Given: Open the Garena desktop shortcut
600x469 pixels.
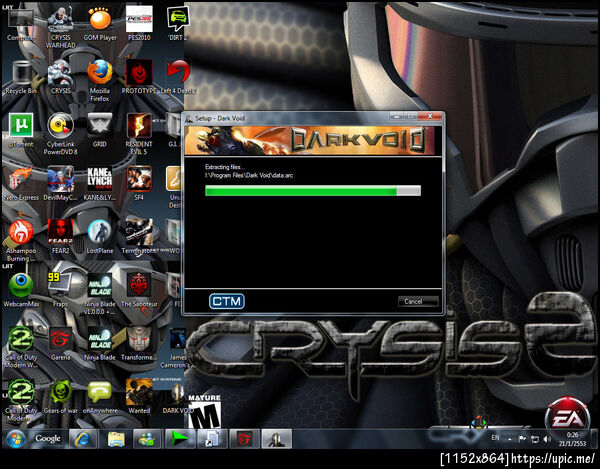Looking at the screenshot, I should 60,344.
